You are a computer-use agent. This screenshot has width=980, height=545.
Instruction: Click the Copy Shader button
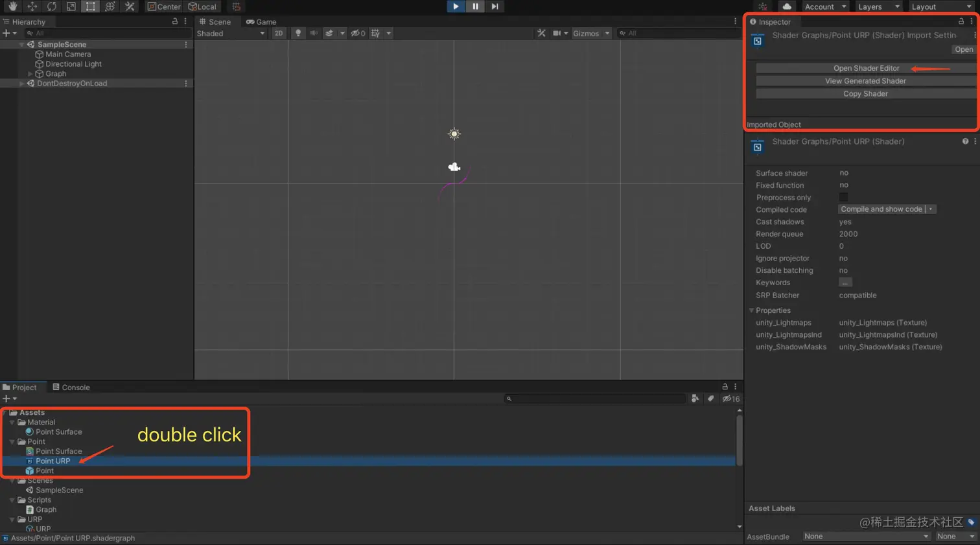coord(866,94)
